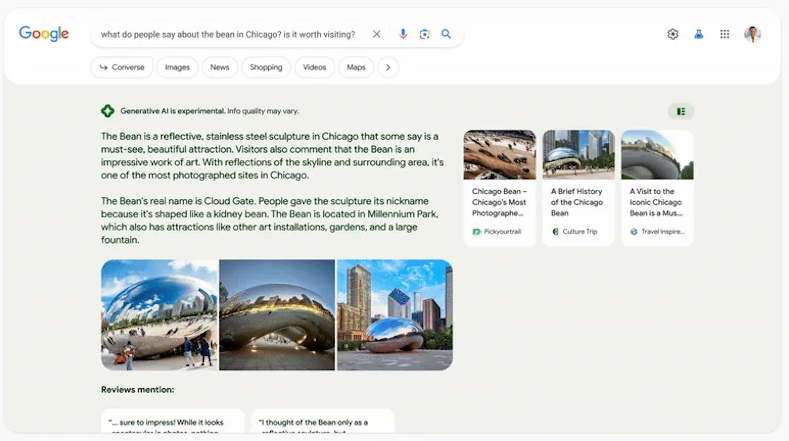This screenshot has height=441, width=789.
Task: Open the account profile avatar
Action: pyautogui.click(x=753, y=34)
